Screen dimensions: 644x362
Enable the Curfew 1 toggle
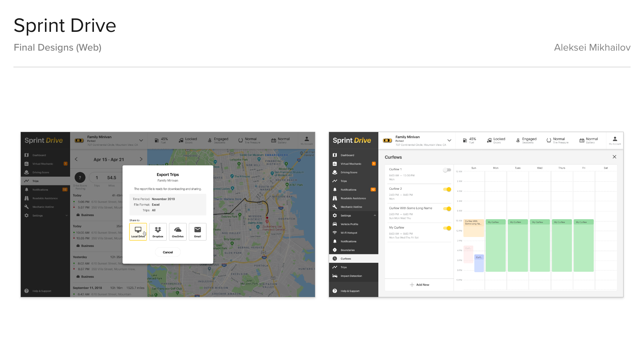[447, 170]
